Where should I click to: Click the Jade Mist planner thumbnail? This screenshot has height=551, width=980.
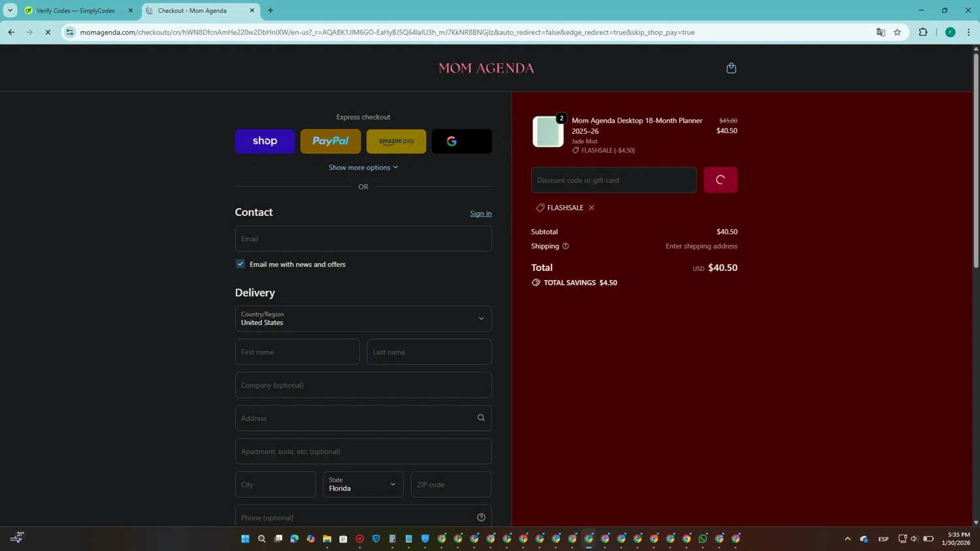click(548, 131)
